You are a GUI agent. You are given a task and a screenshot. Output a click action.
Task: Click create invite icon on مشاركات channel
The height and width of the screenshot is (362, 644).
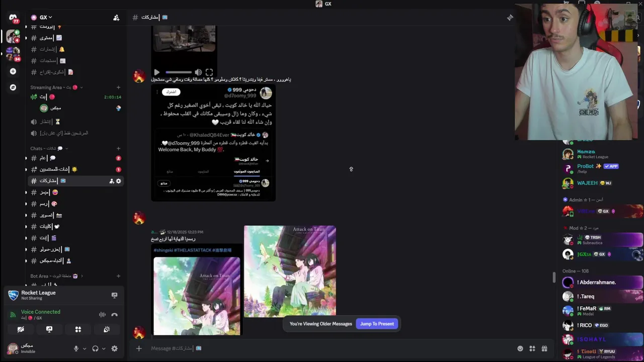111,181
